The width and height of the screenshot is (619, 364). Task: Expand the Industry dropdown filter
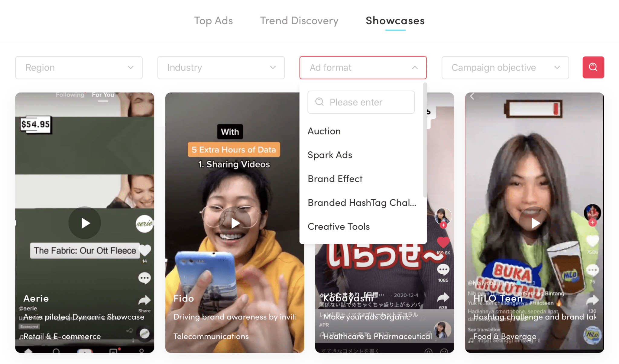click(221, 67)
